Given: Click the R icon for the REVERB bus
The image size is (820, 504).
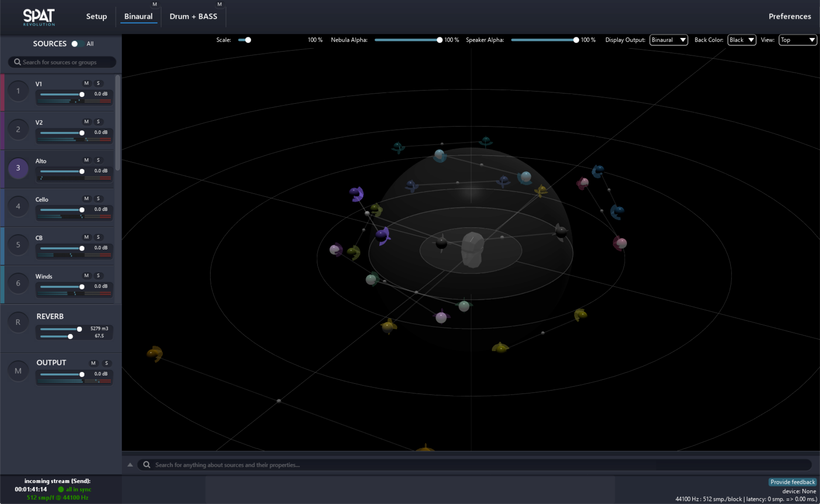Looking at the screenshot, I should (18, 322).
